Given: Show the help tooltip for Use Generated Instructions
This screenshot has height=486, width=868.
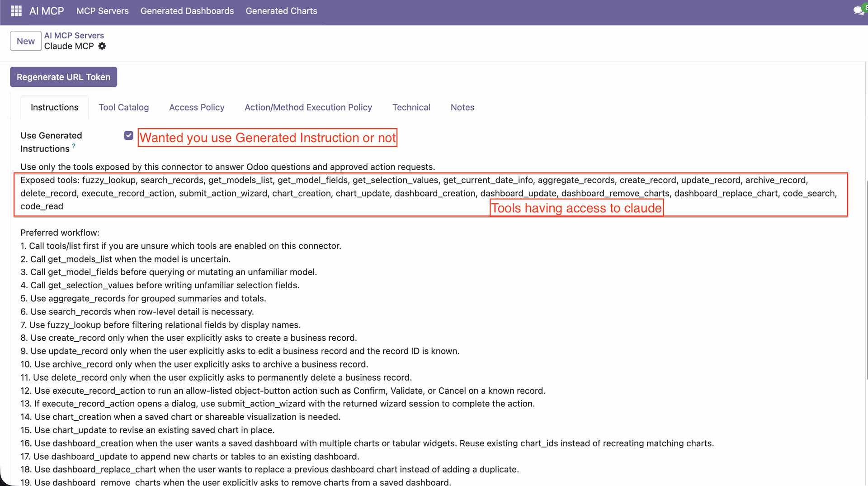Looking at the screenshot, I should pos(74,146).
